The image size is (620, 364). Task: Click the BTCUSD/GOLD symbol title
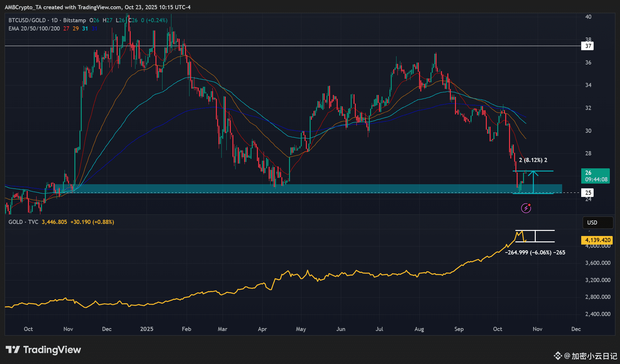pyautogui.click(x=27, y=20)
